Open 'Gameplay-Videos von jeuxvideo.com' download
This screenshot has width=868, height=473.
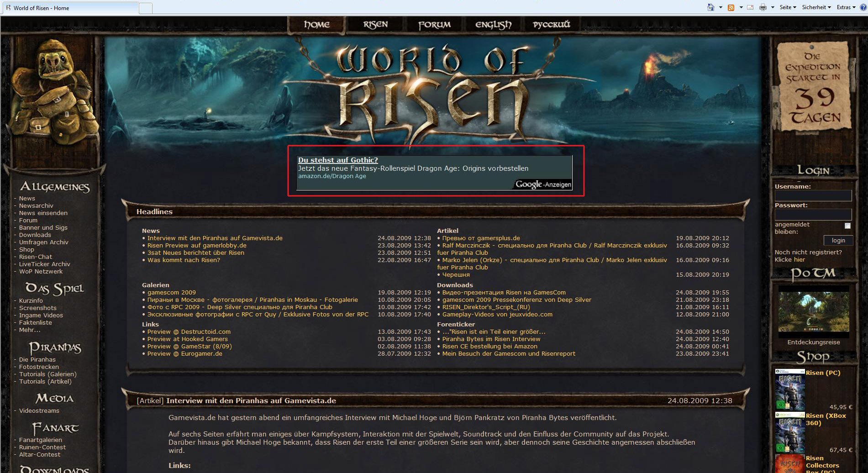497,315
